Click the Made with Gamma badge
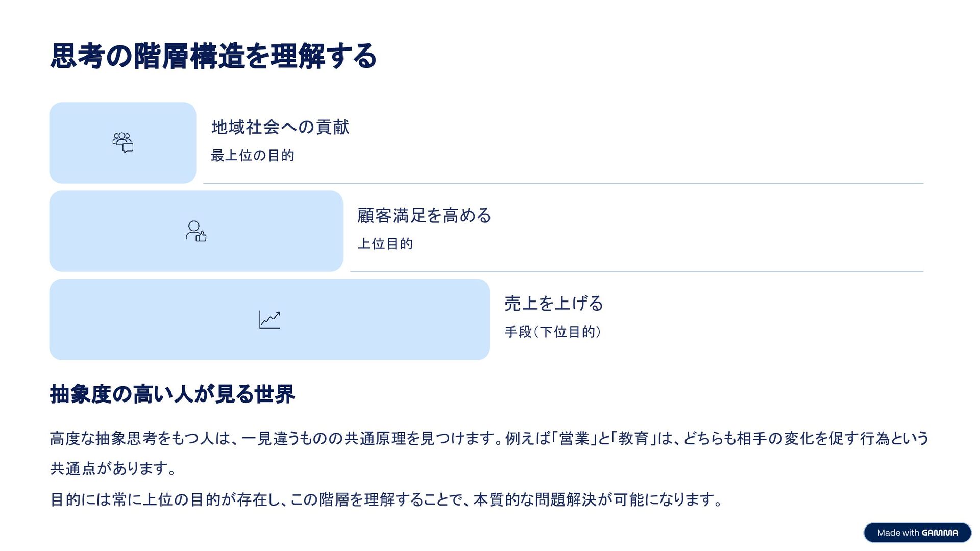Viewport: 980px width, 551px height. pos(917,533)
